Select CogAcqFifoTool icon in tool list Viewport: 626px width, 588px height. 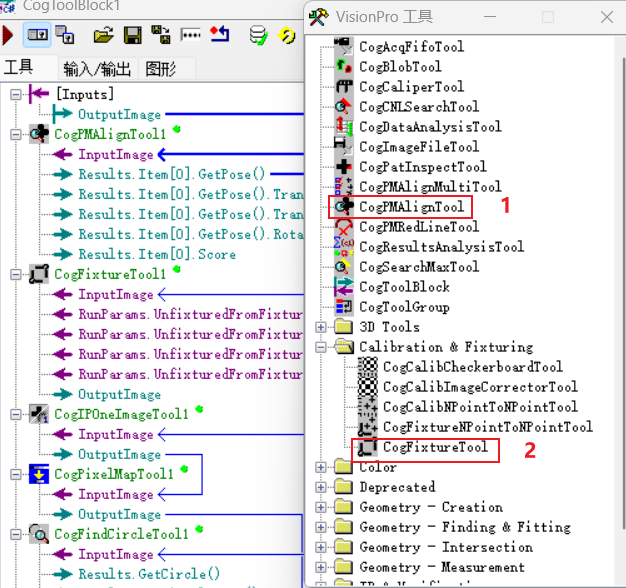(x=343, y=46)
